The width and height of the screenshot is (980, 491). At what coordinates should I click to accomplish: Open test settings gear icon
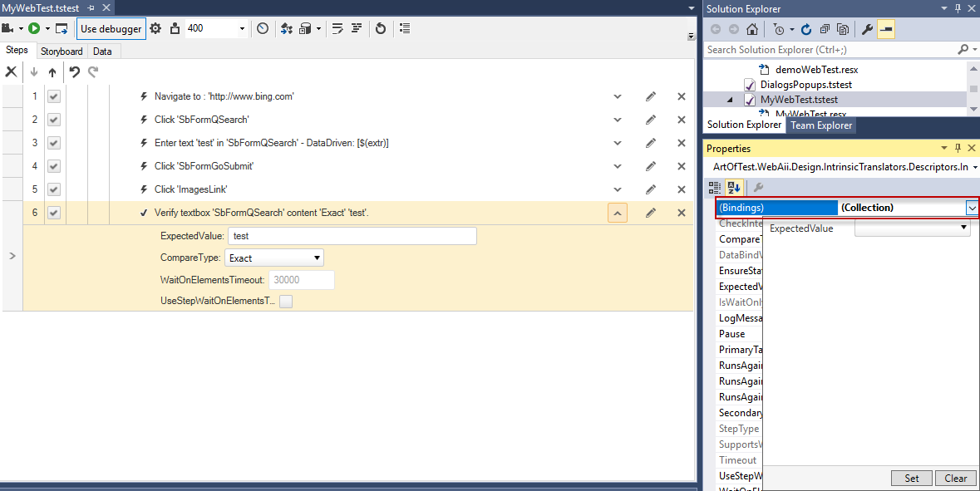tap(155, 28)
